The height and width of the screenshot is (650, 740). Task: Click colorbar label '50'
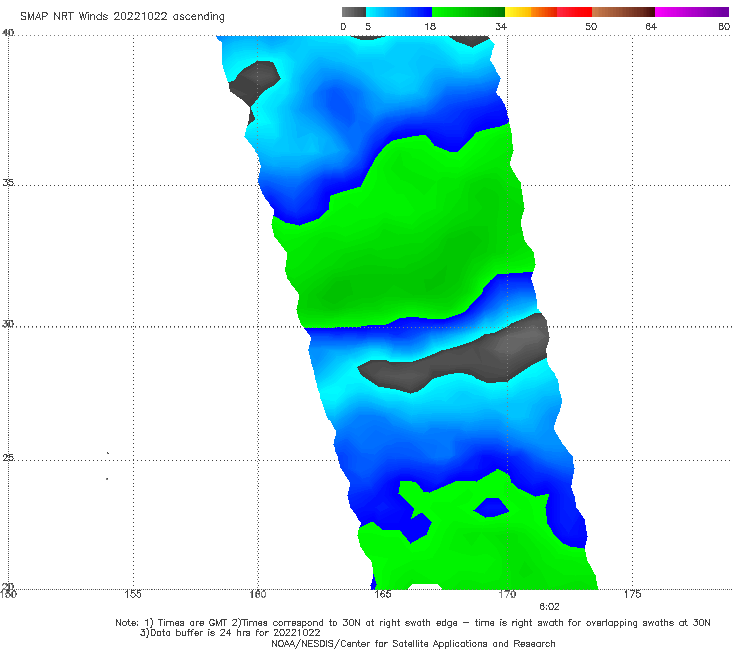tap(591, 26)
